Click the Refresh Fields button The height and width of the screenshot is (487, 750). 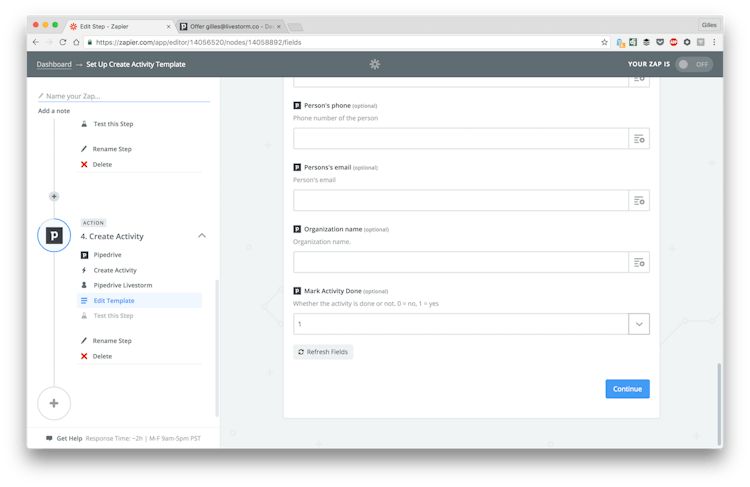[323, 352]
